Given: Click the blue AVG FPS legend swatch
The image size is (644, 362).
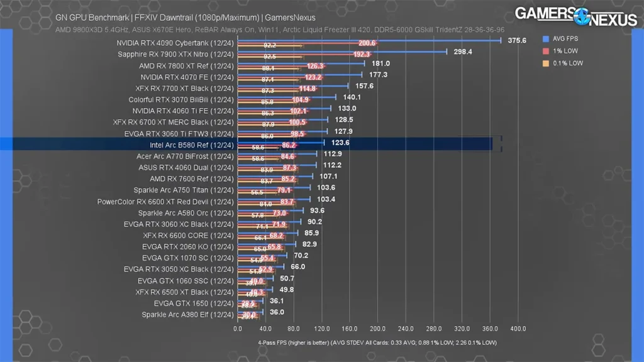Looking at the screenshot, I should click(546, 39).
